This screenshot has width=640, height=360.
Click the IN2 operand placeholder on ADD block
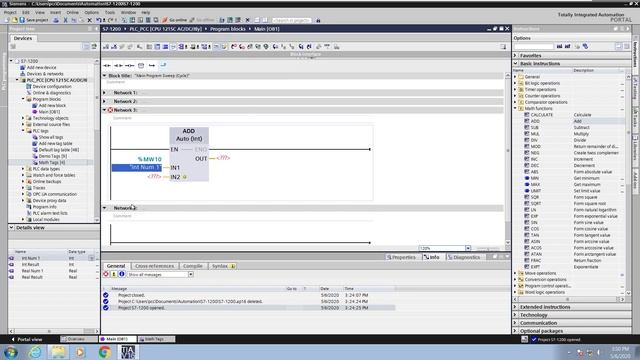click(x=154, y=176)
